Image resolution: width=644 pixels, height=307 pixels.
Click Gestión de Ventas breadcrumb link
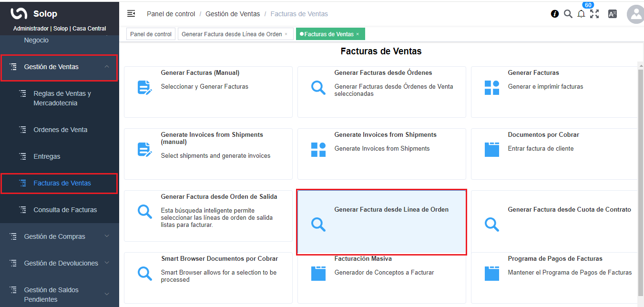[233, 14]
